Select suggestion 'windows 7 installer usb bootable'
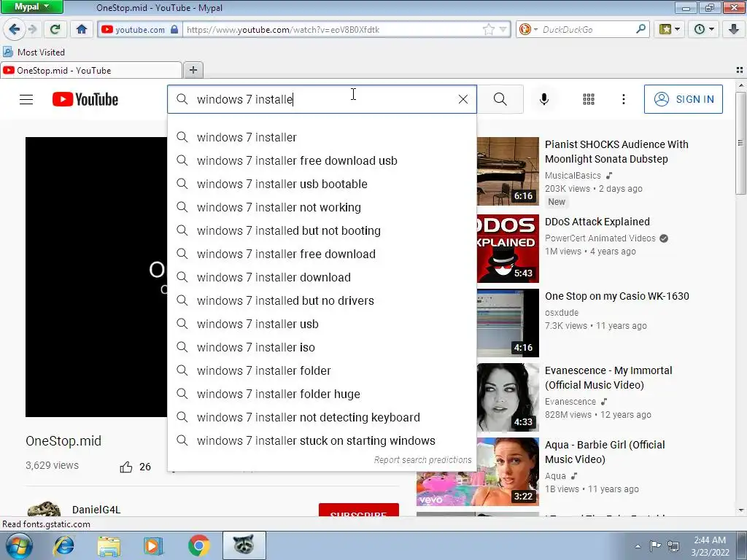 pyautogui.click(x=322, y=184)
